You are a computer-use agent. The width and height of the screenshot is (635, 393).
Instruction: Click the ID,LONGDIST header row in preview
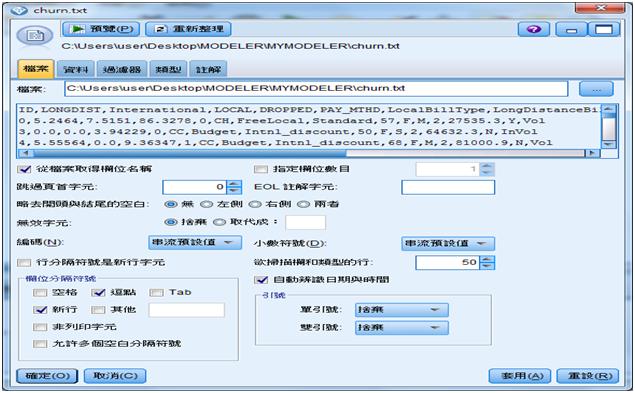click(x=309, y=110)
